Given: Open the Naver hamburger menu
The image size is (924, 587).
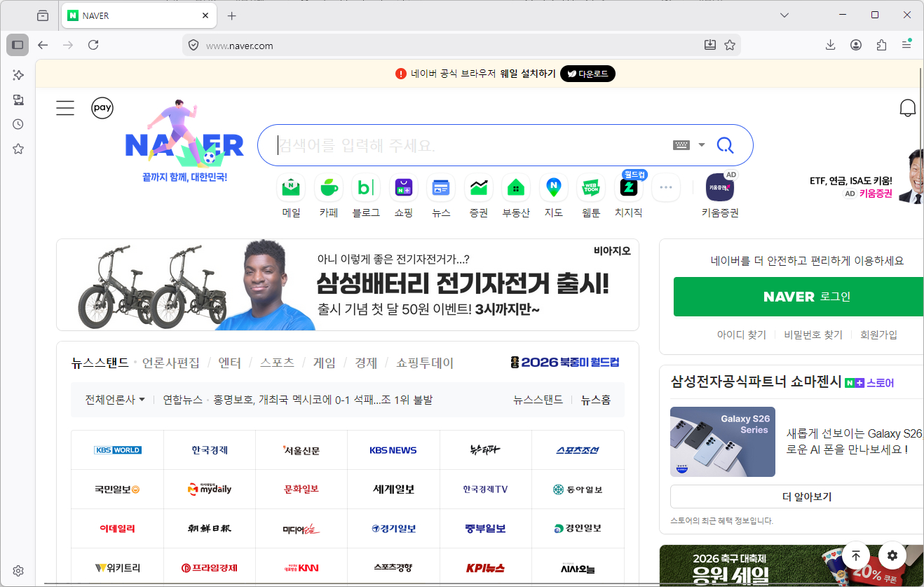Looking at the screenshot, I should [x=65, y=108].
